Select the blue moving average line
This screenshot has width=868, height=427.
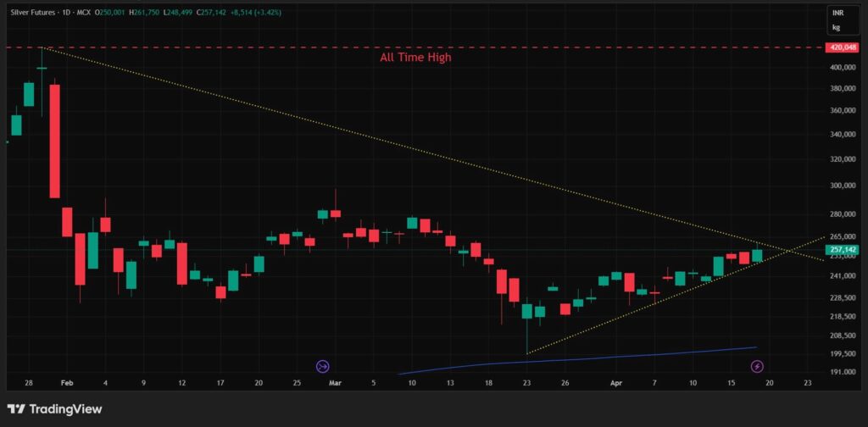pyautogui.click(x=593, y=357)
